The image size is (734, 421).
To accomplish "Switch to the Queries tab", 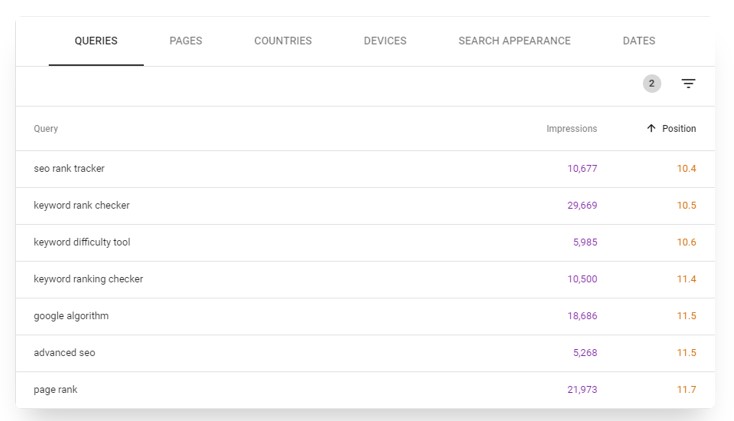I will pyautogui.click(x=96, y=41).
